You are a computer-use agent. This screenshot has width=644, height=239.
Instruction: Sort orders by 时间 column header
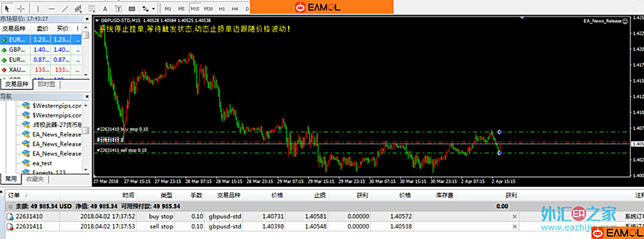[x=128, y=195]
